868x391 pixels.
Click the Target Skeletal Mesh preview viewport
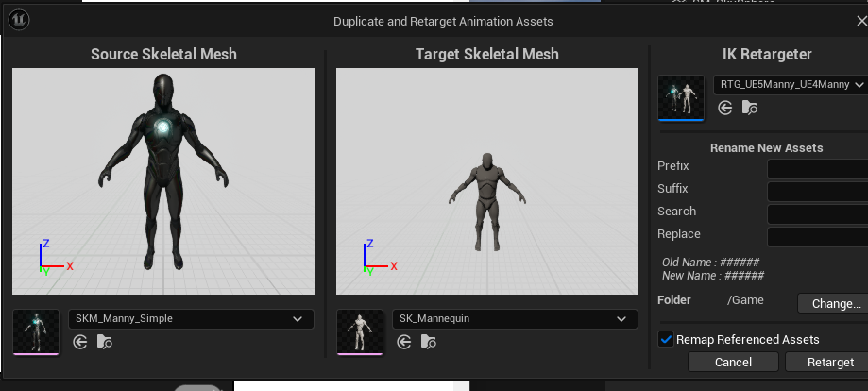tap(487, 181)
